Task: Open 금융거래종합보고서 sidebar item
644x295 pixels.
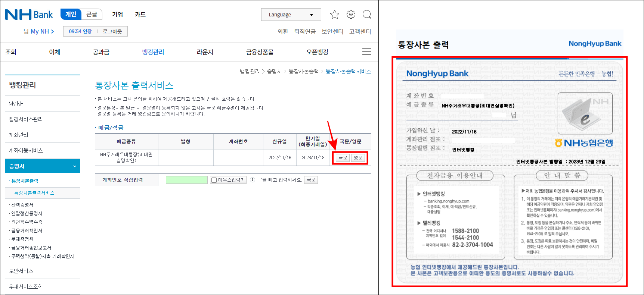Action: click(31, 248)
